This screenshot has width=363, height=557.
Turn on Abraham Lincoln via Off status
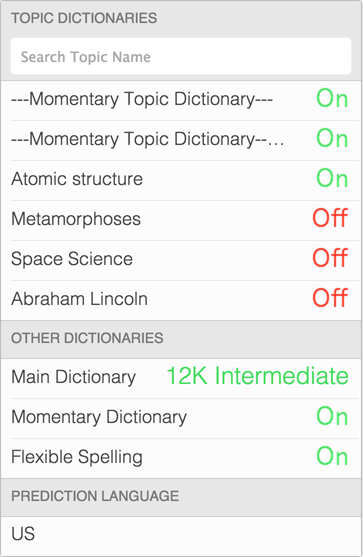click(330, 298)
